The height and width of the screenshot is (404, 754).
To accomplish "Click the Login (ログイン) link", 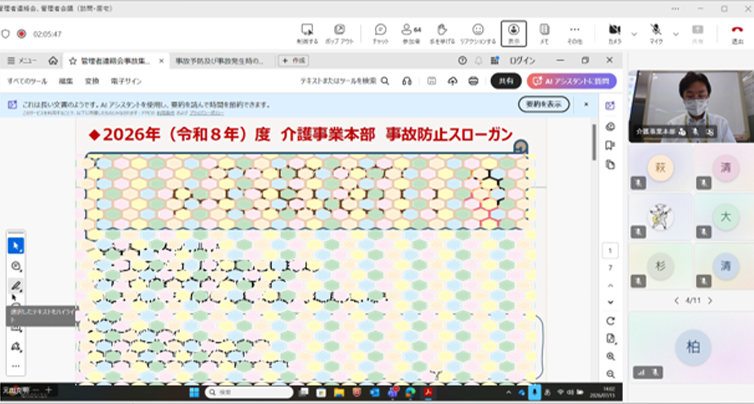I will [x=522, y=61].
